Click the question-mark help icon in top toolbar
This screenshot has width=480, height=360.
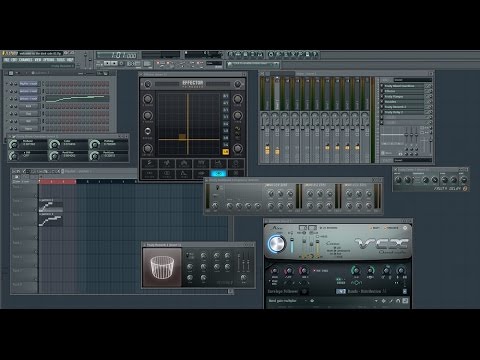[315, 54]
